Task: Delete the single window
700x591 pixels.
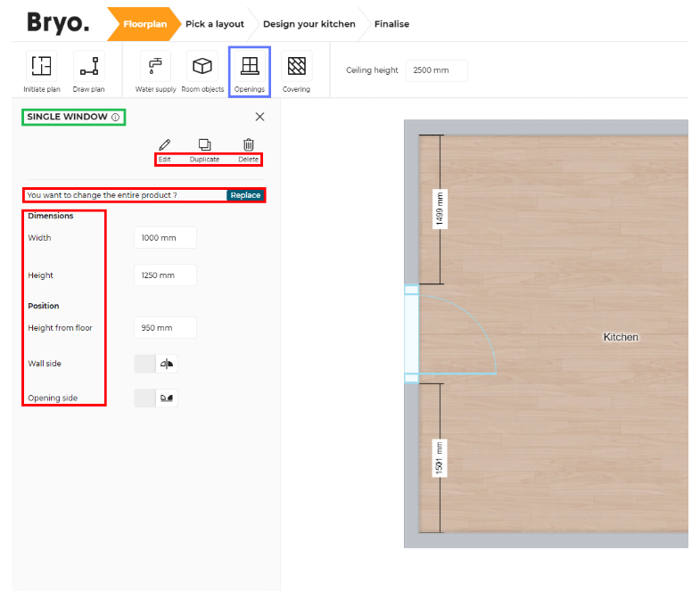Action: [x=248, y=144]
